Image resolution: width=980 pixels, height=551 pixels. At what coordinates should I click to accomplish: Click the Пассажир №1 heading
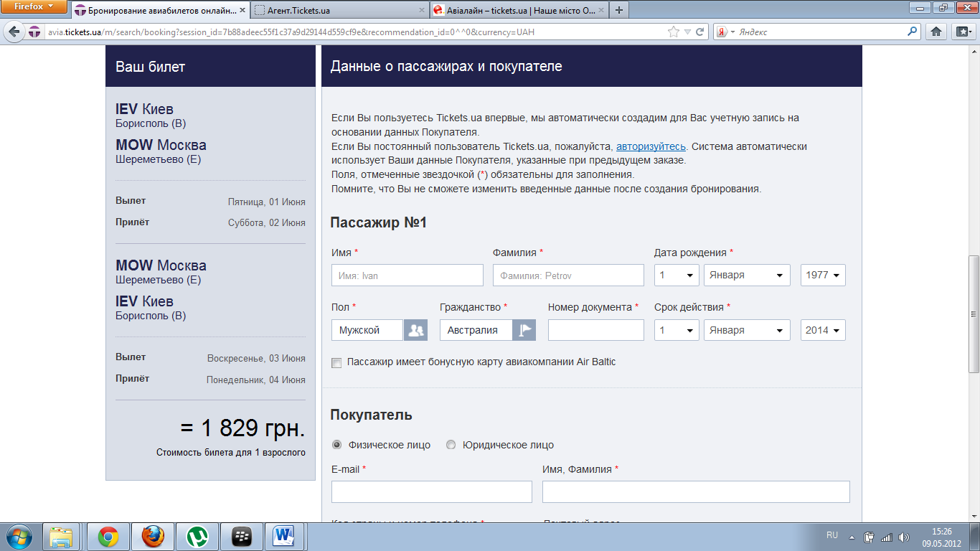pos(379,223)
